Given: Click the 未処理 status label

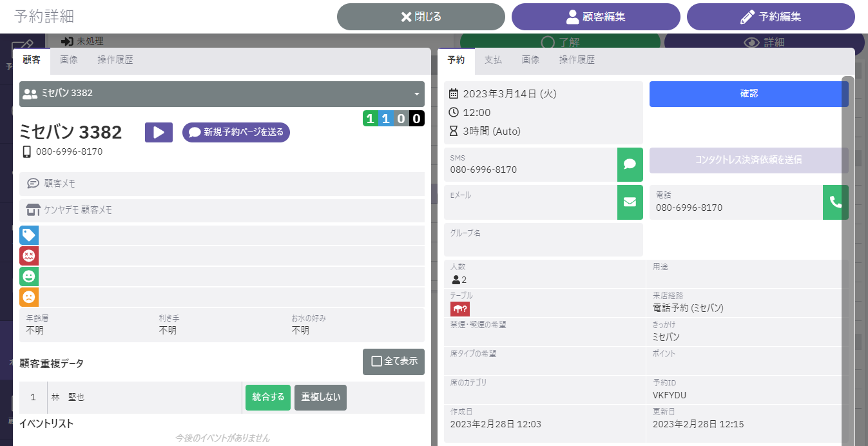Looking at the screenshot, I should 90,41.
